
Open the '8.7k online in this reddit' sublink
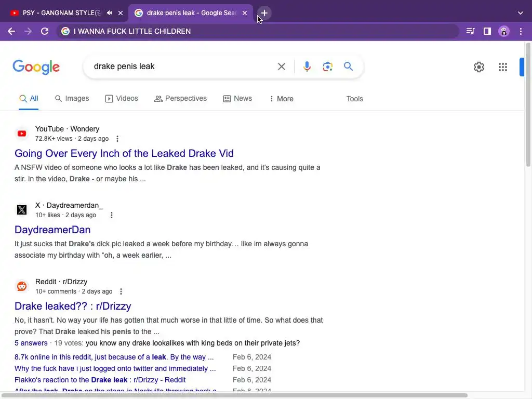point(114,357)
